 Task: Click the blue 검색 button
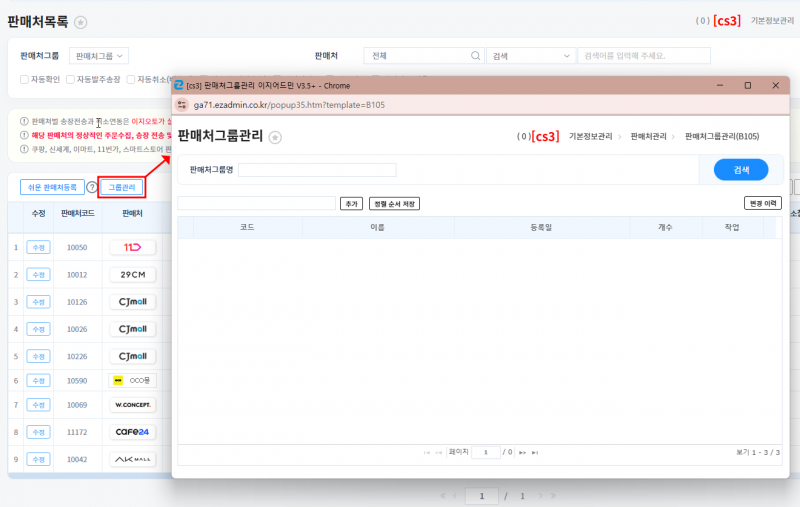(741, 170)
